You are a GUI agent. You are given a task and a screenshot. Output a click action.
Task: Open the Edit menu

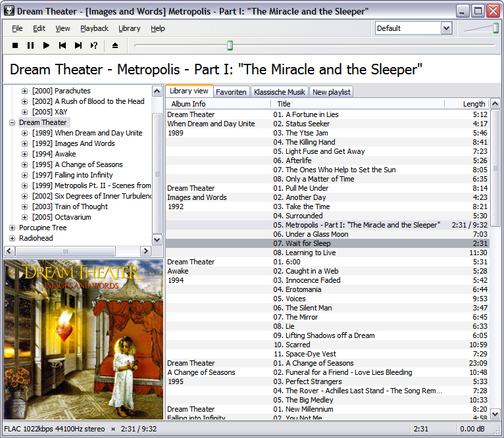click(39, 28)
